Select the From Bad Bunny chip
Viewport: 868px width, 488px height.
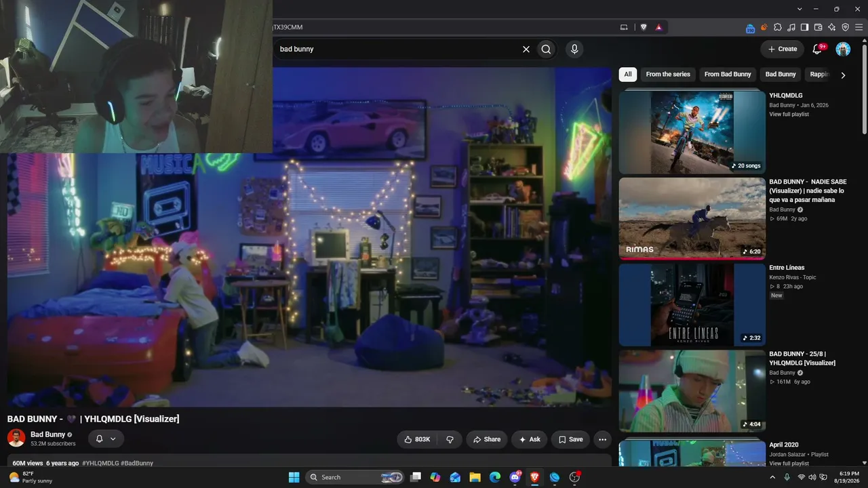(x=728, y=75)
